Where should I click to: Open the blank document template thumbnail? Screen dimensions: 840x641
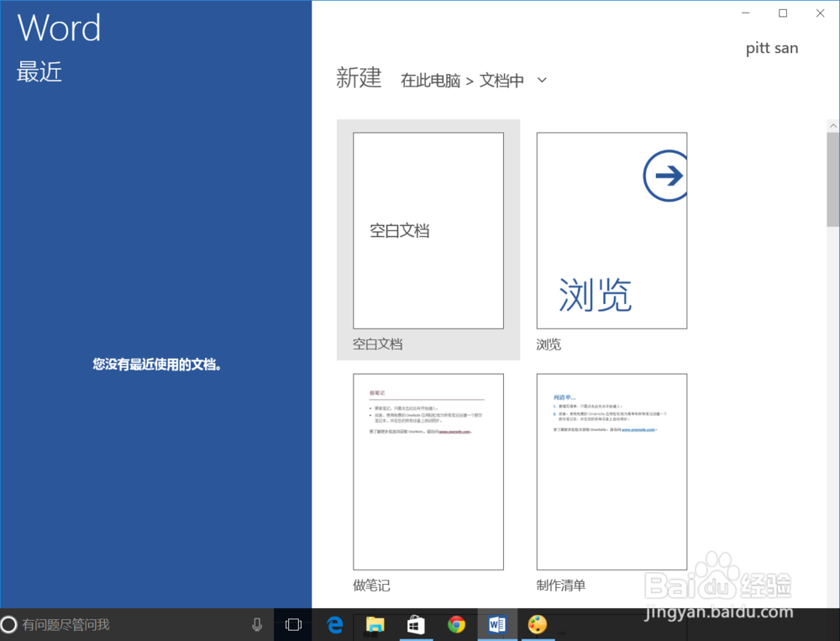428,230
